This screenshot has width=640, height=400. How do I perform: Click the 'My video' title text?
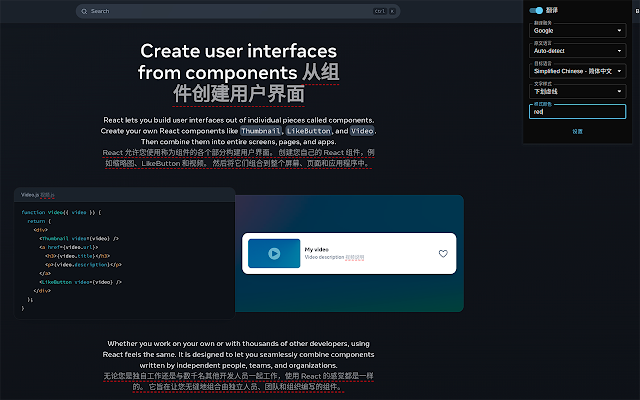point(316,249)
